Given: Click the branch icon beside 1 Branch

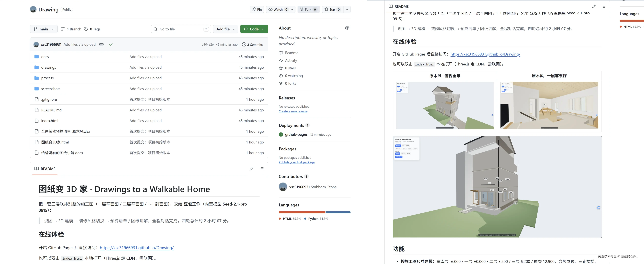Looking at the screenshot, I should [x=63, y=29].
